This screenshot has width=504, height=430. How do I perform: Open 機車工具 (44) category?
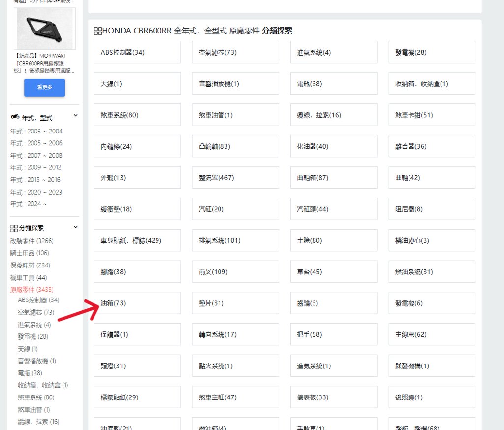tap(28, 277)
